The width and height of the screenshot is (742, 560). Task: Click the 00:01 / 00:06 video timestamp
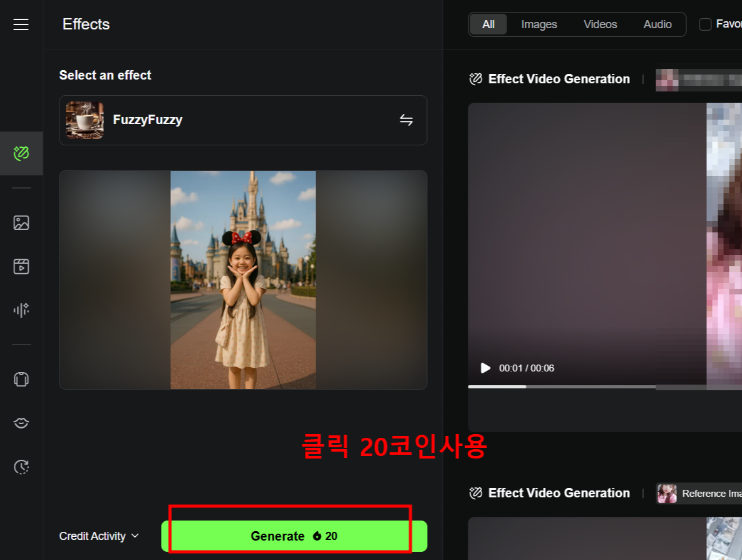(x=526, y=368)
